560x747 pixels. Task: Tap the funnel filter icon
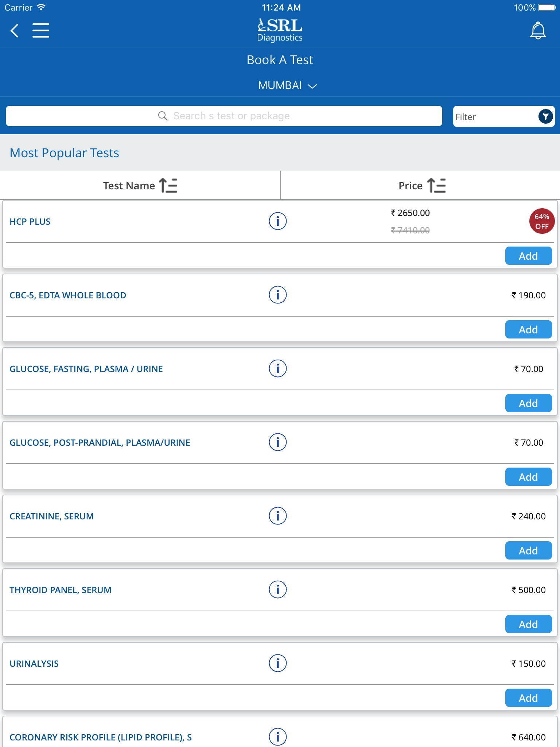point(545,116)
